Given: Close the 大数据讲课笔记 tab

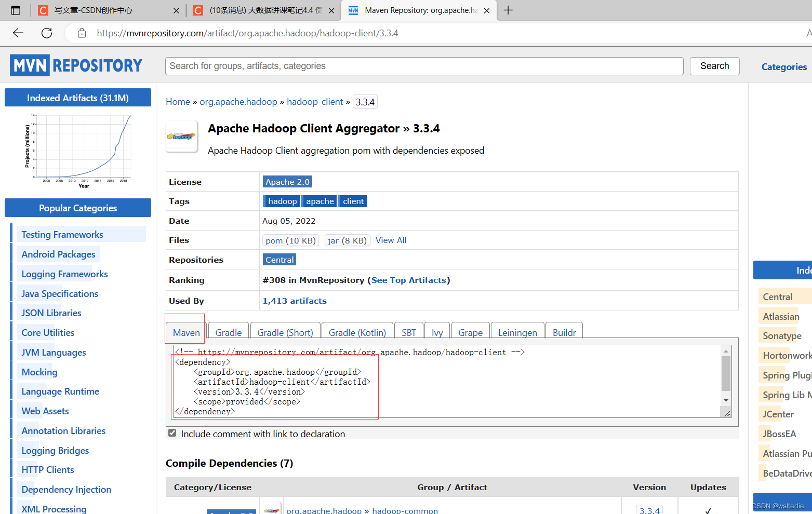Looking at the screenshot, I should click(x=331, y=10).
